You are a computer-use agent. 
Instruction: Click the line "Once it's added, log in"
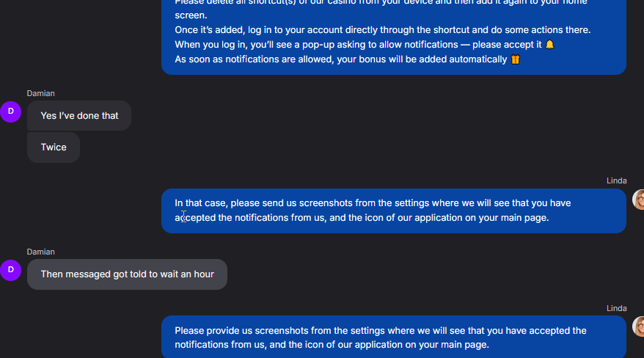(382, 30)
